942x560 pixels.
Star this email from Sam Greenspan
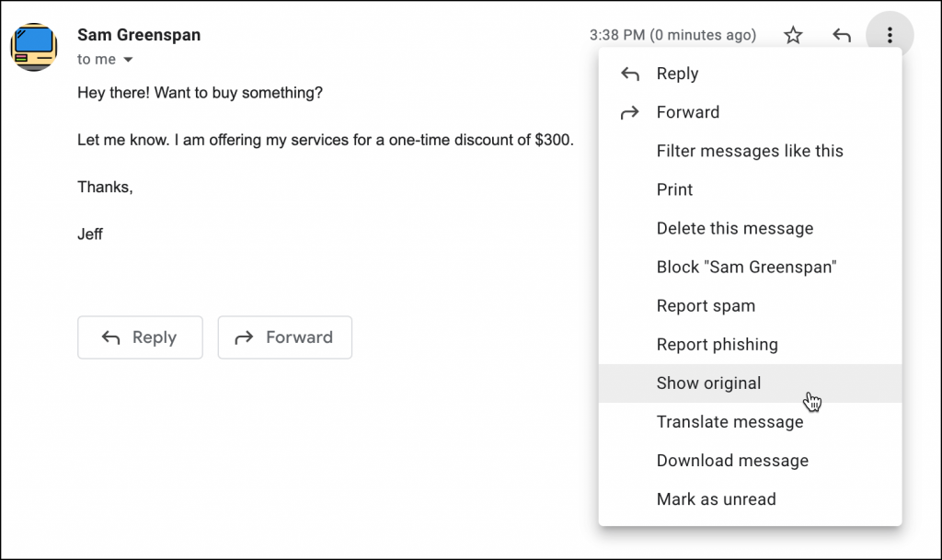[792, 35]
